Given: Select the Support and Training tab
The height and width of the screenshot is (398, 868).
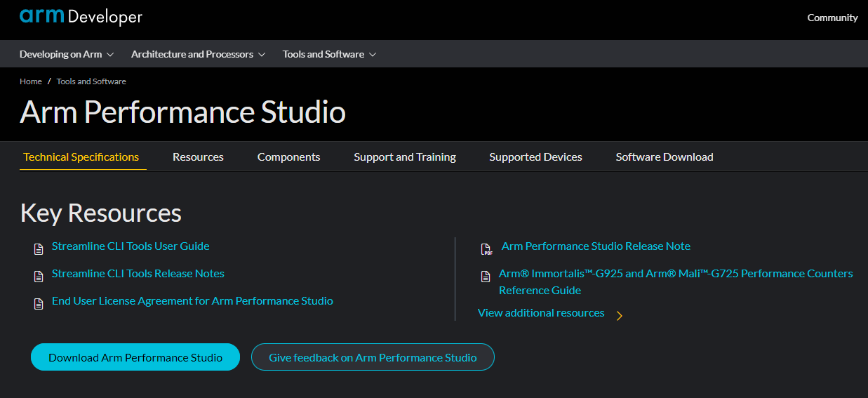Looking at the screenshot, I should (x=405, y=157).
